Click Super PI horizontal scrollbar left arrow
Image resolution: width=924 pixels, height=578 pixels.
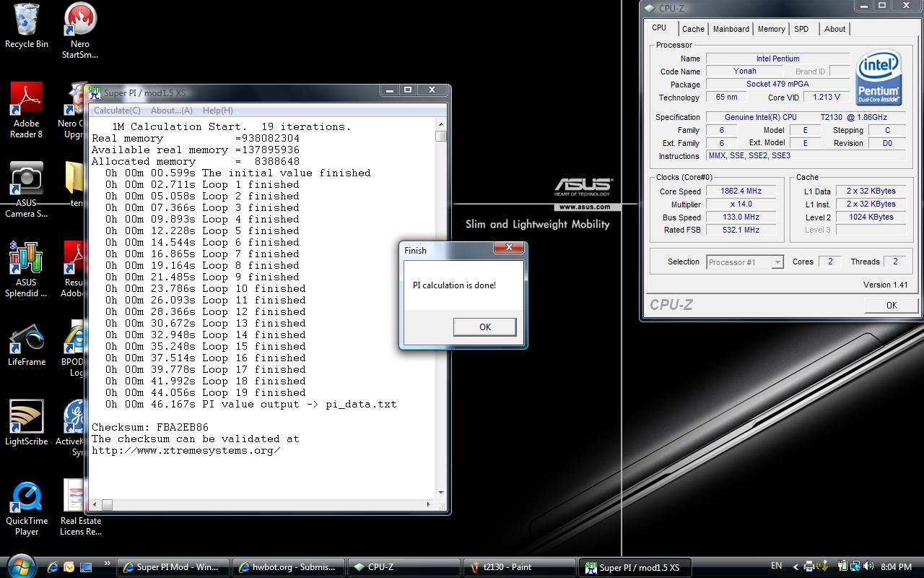[95, 504]
